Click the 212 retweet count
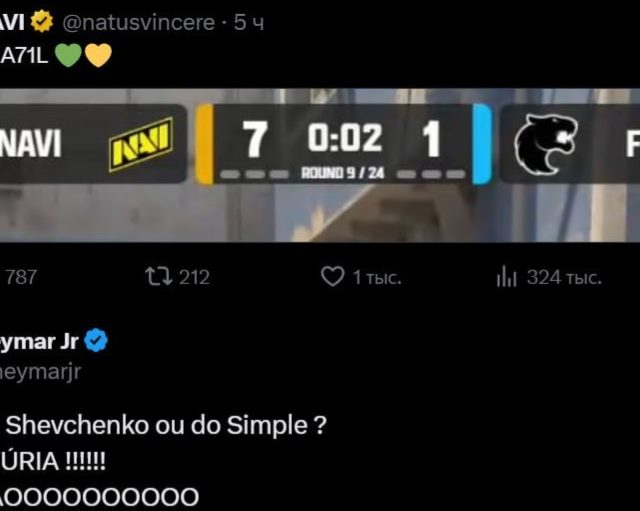The image size is (640, 511). pyautogui.click(x=194, y=277)
